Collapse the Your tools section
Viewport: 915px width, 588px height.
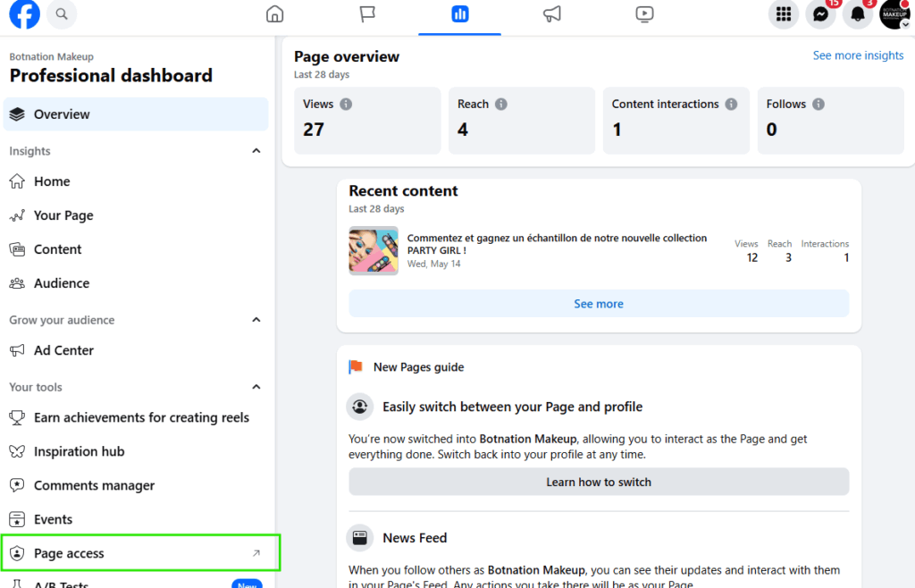[x=256, y=387]
